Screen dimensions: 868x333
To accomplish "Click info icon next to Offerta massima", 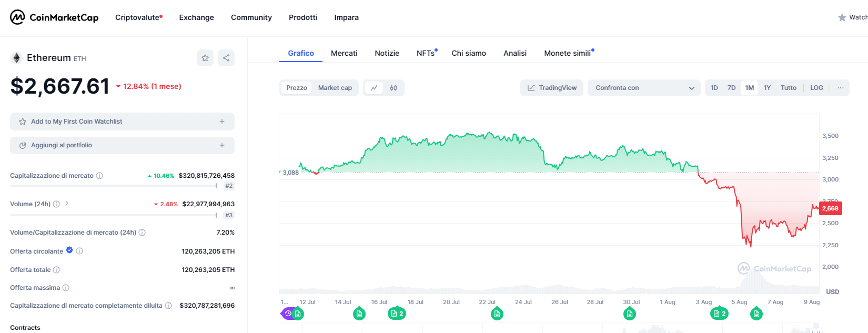I will pos(66,288).
